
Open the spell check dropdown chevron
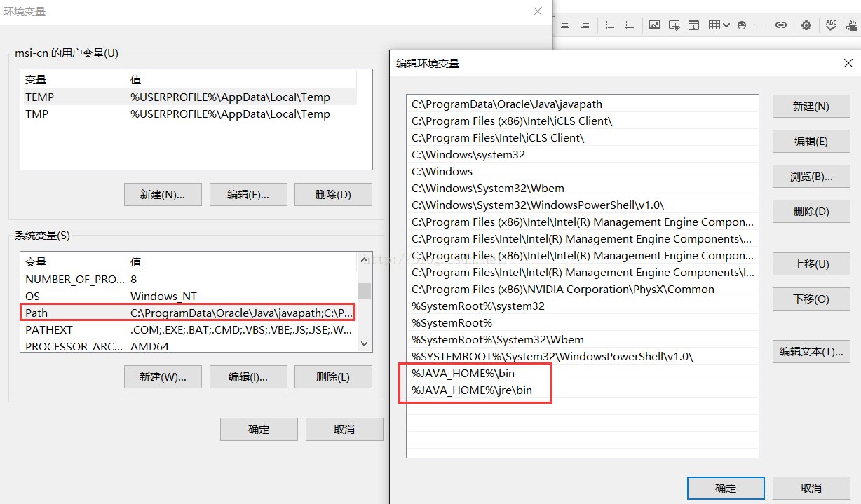(x=830, y=29)
